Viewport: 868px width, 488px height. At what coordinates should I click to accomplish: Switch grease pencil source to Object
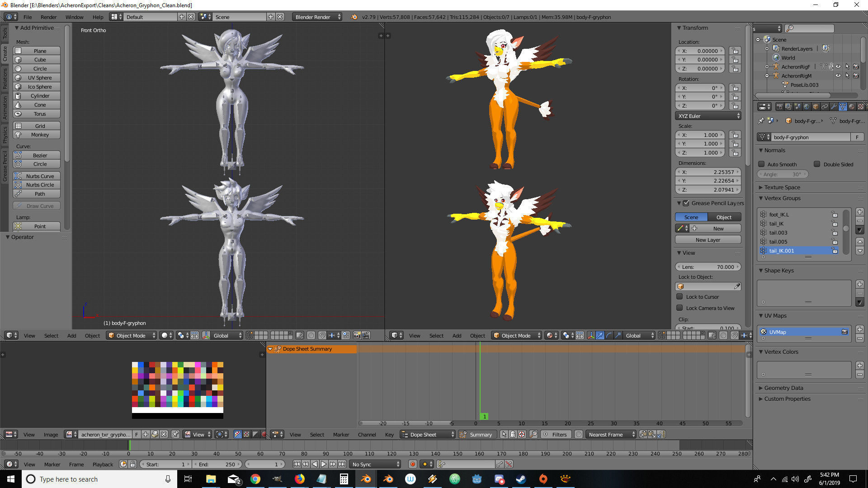click(x=724, y=217)
